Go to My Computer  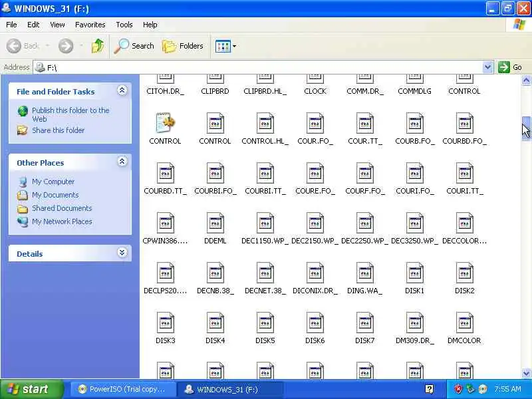pos(53,182)
